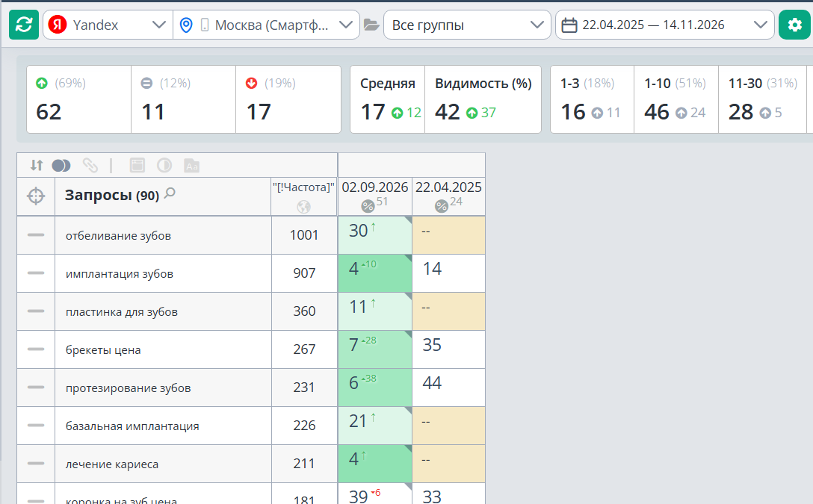Click the dash icon for лечение кариеса

click(36, 463)
